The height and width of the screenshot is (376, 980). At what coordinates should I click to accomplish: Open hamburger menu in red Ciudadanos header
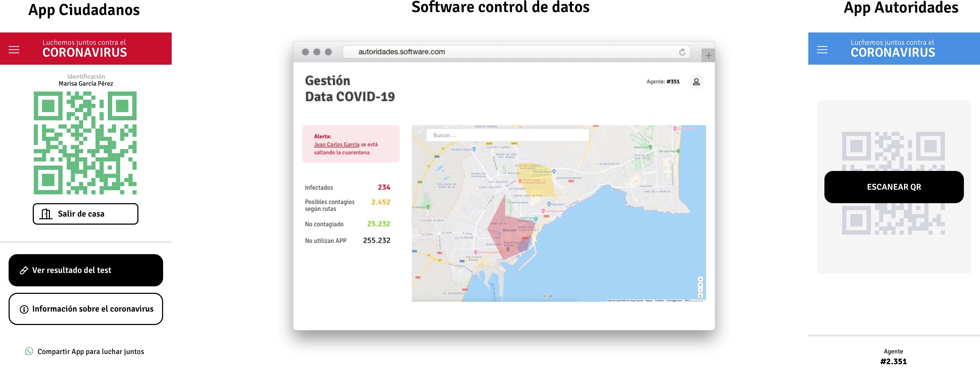coord(14,49)
